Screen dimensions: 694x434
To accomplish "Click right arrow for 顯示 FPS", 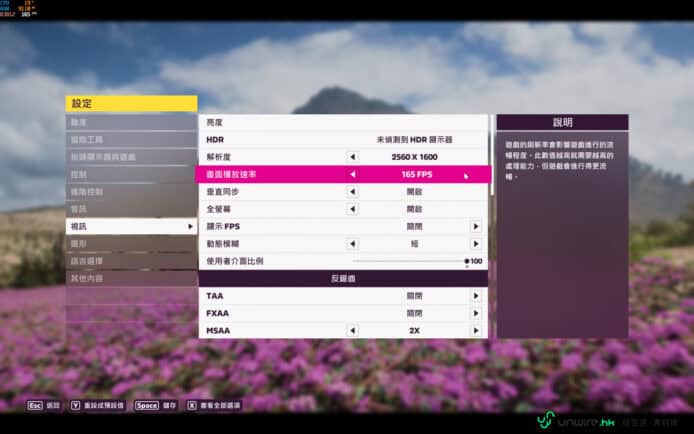I will click(x=476, y=227).
